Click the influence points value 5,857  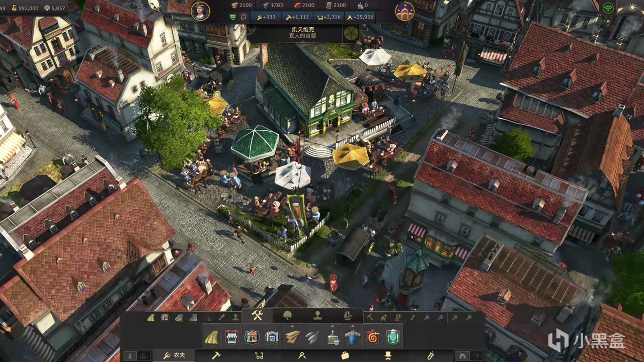(x=55, y=8)
